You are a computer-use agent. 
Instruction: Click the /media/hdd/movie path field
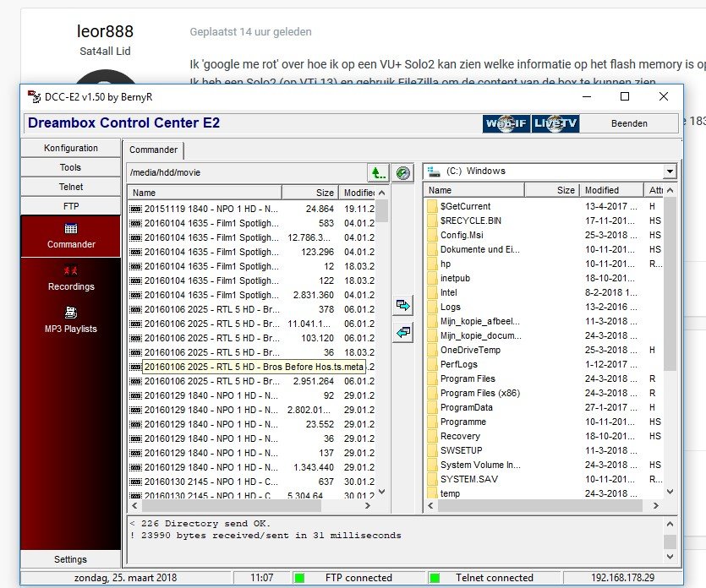(245, 172)
